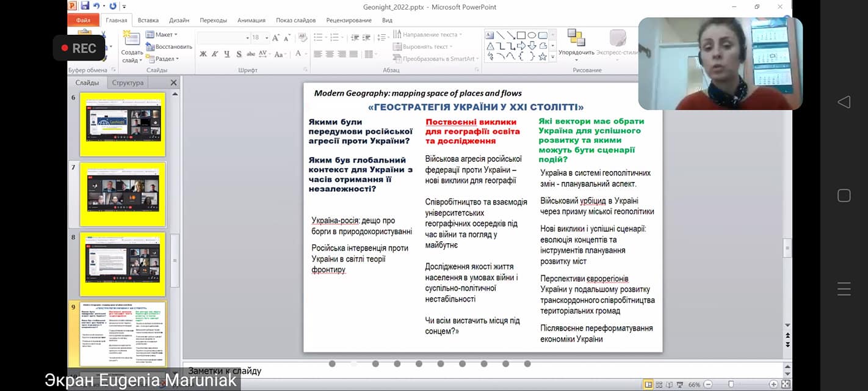This screenshot has width=868, height=391.
Task: Apply numbered list formatting
Action: [335, 37]
